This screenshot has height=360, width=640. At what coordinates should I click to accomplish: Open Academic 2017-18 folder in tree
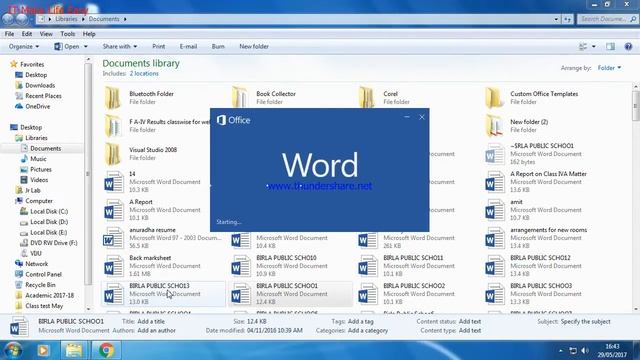49,296
